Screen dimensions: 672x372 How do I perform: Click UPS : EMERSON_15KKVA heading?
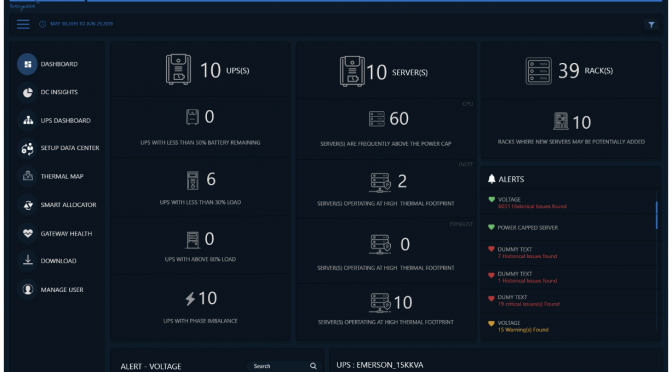click(380, 365)
